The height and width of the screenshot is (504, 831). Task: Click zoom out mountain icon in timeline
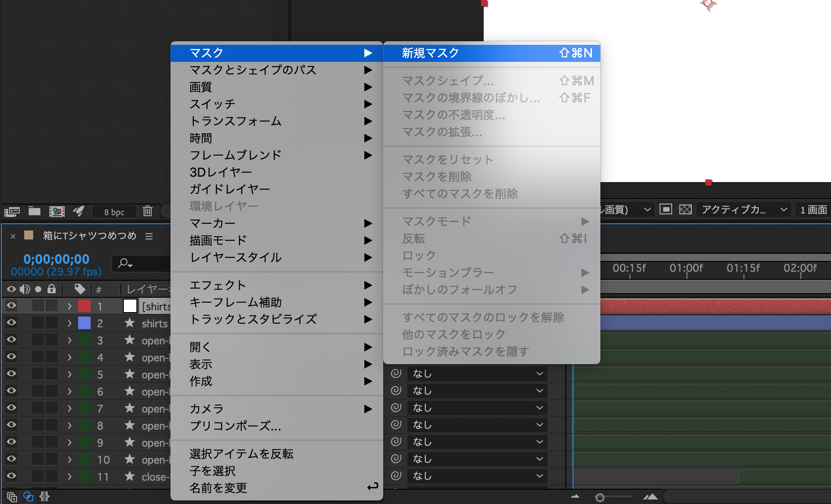[575, 496]
